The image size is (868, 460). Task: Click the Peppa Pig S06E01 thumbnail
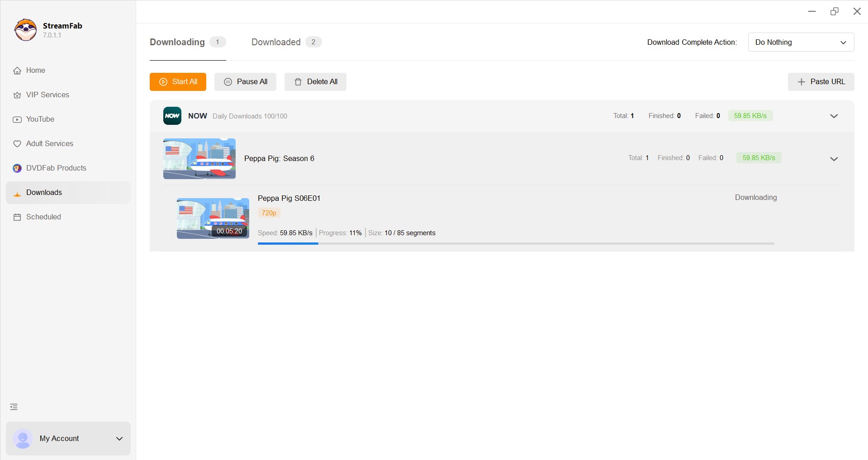213,218
